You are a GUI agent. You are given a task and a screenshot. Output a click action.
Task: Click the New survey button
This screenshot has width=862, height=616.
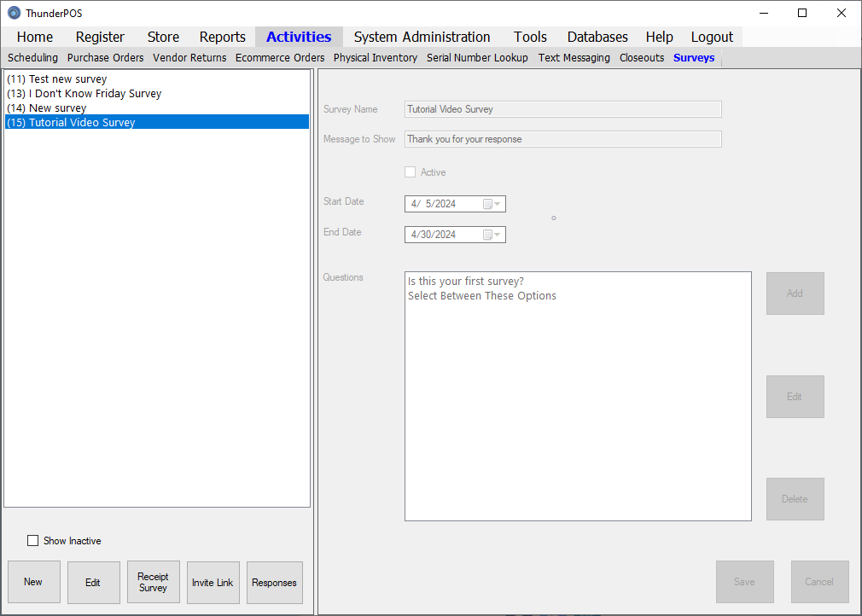point(33,583)
